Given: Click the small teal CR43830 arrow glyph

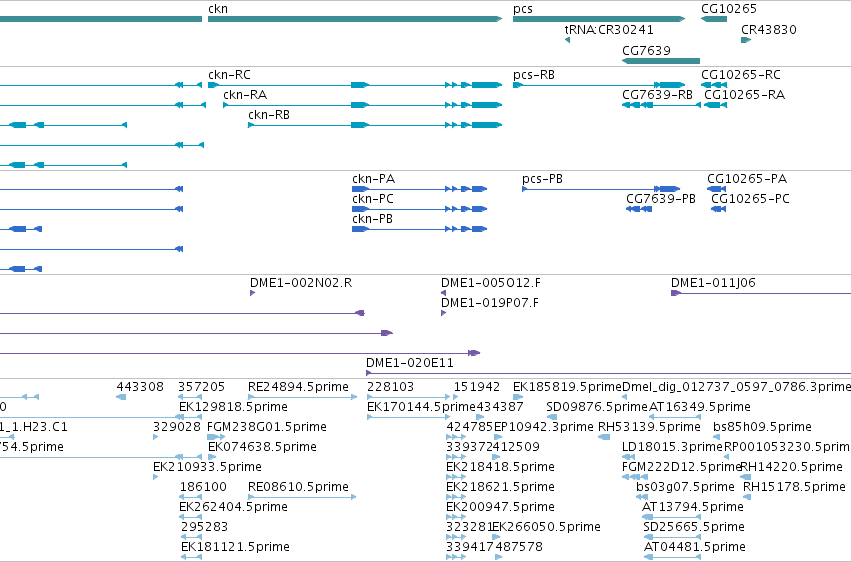Looking at the screenshot, I should point(746,40).
